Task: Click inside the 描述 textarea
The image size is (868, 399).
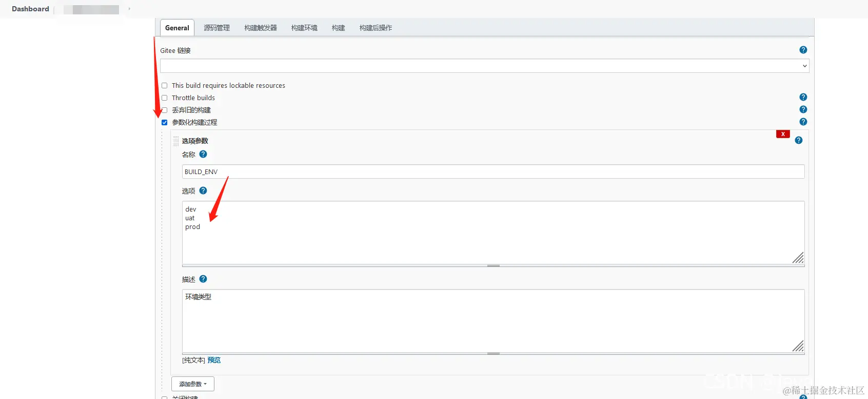Action: (493, 321)
